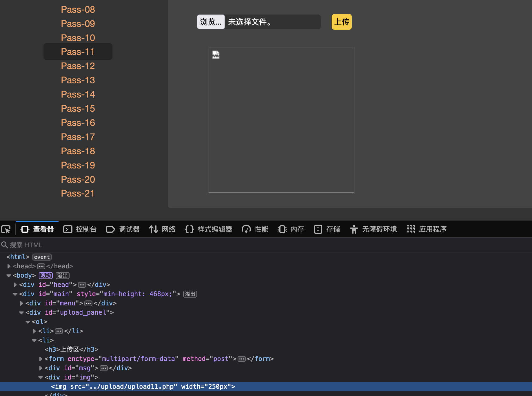Screen dimensions: 532x396
Task: Click the ellipsis badge in first li node
Action: pyautogui.click(x=59, y=331)
